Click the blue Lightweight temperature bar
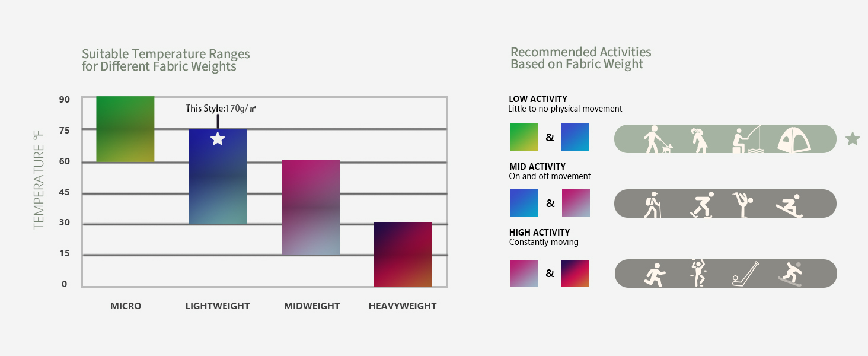 [x=218, y=176]
